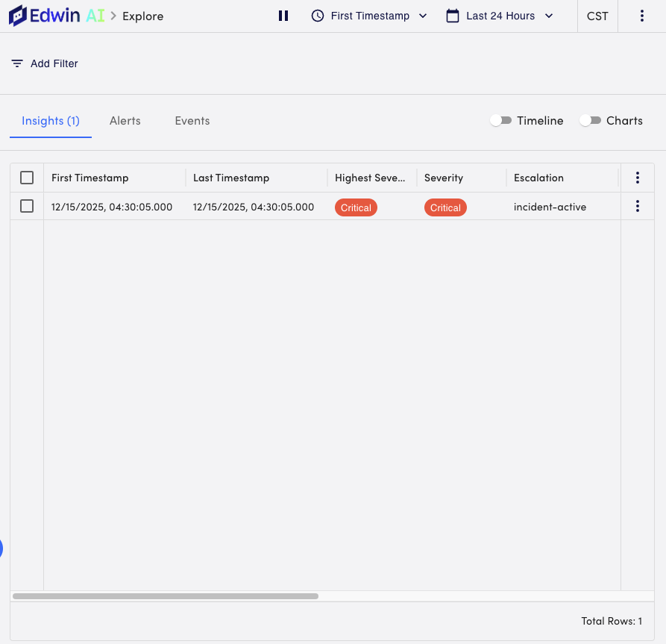The image size is (666, 644).
Task: Click the incident-active escalation link
Action: tap(550, 207)
